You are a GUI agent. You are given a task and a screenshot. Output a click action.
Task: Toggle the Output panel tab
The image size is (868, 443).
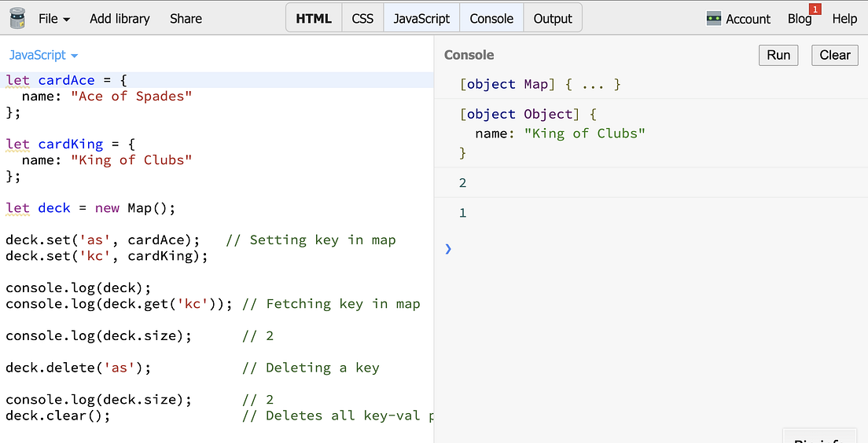point(553,18)
